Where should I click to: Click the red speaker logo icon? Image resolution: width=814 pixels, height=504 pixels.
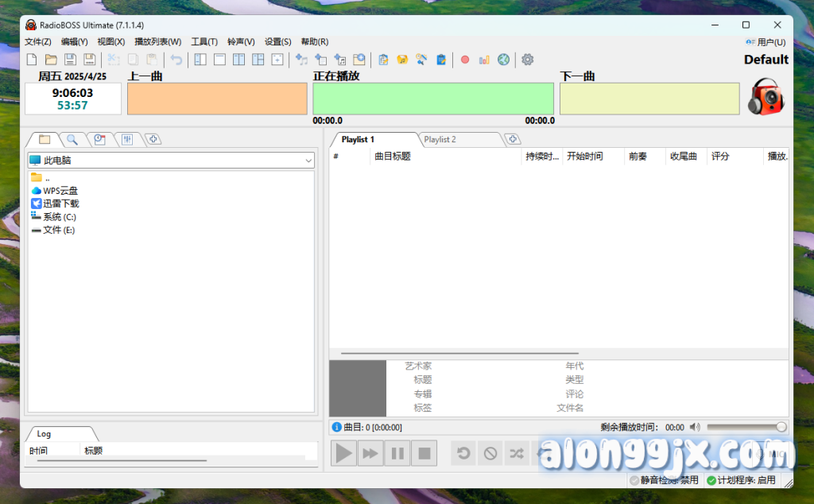click(766, 97)
